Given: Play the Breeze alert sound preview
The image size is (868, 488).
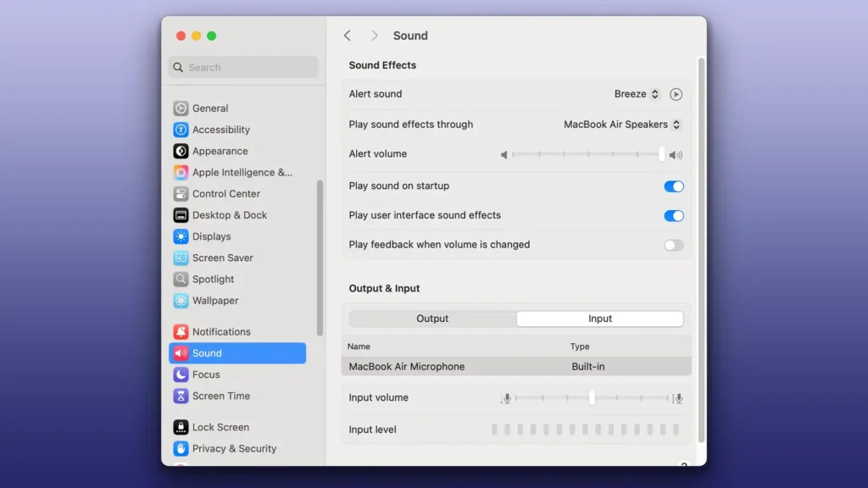Looking at the screenshot, I should click(676, 95).
